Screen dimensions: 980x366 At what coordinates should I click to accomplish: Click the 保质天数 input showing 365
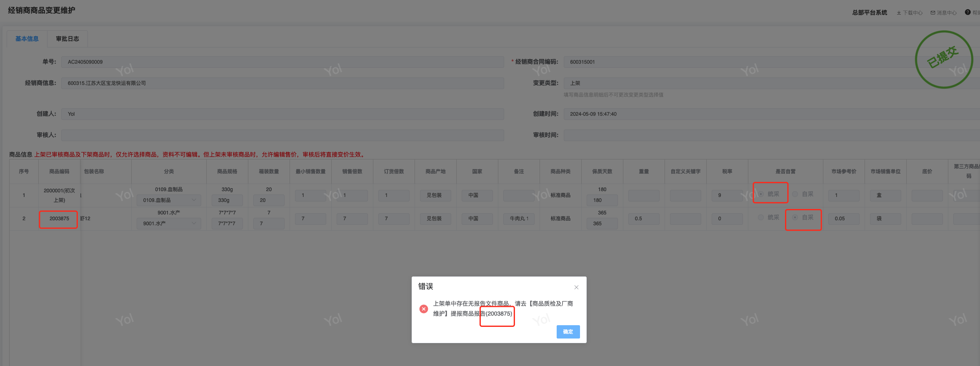click(x=602, y=224)
